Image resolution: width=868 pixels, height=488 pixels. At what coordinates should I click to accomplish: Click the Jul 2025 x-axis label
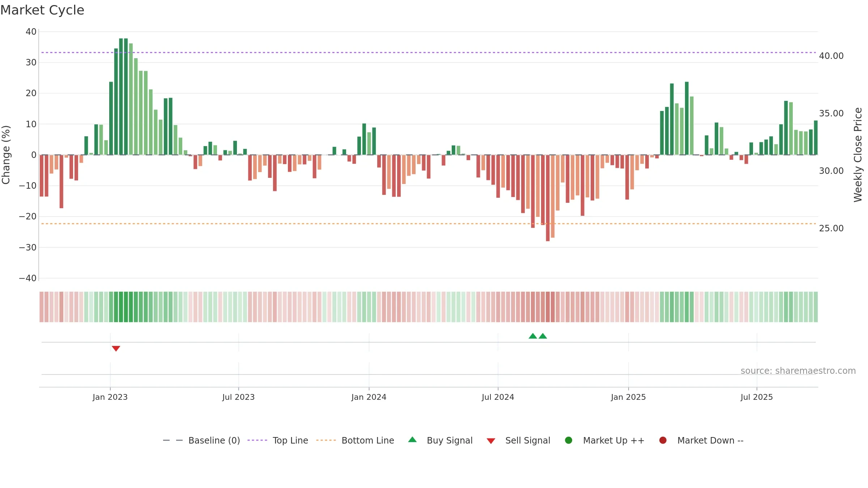(757, 397)
